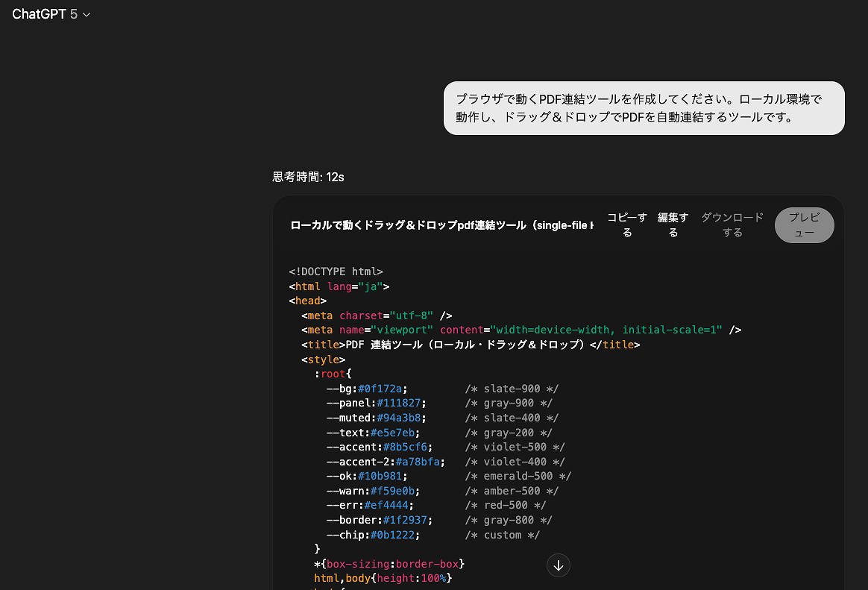
Task: Open the プレビュー preview button
Action: (804, 225)
